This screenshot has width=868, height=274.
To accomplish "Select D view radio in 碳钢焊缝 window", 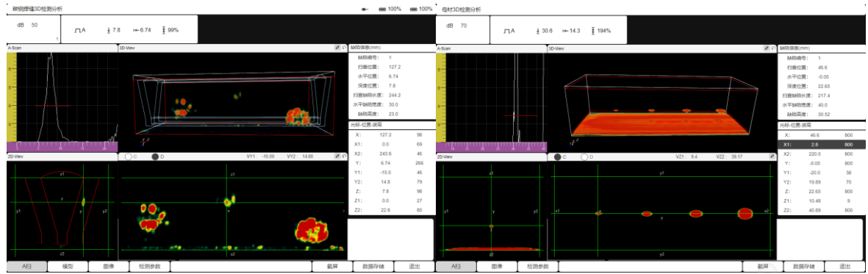I will pos(155,156).
